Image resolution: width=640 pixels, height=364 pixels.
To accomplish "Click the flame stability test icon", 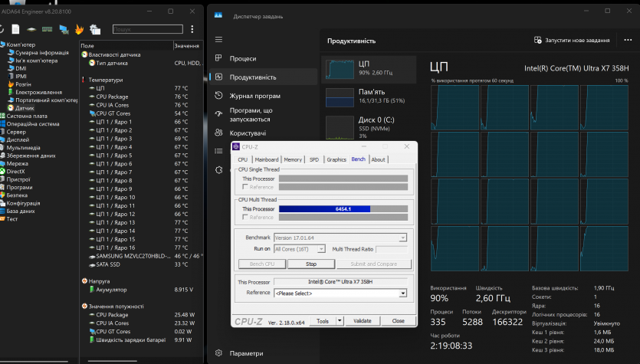I will tap(80, 30).
